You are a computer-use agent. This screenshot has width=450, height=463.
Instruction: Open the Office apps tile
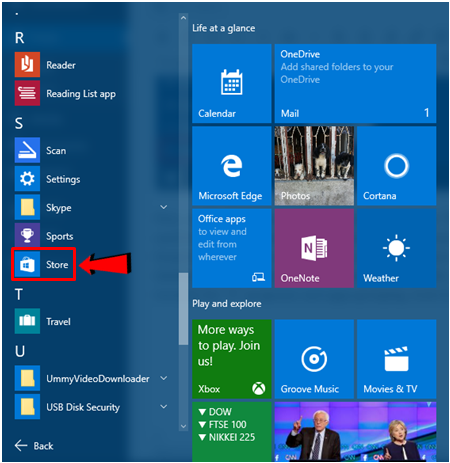coord(232,248)
